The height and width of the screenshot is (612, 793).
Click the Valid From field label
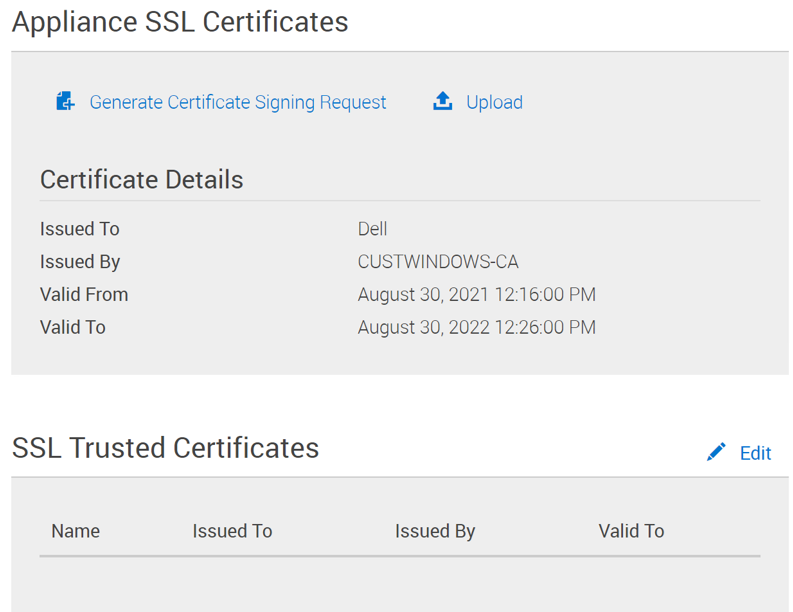pos(84,295)
